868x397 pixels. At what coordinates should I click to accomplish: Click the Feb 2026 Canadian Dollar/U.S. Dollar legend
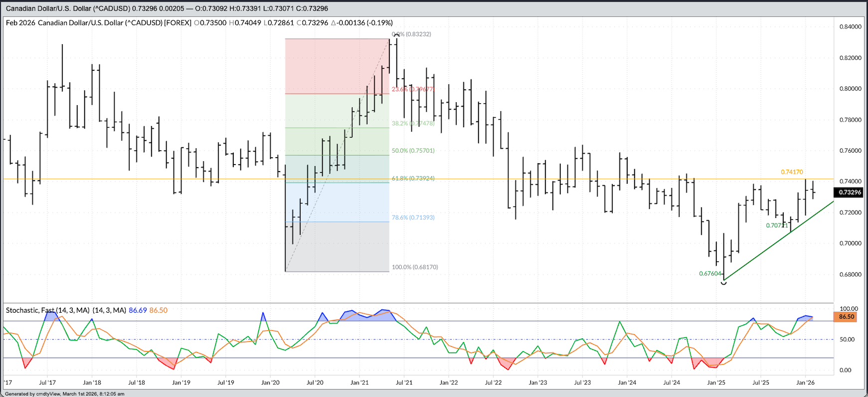coord(98,23)
